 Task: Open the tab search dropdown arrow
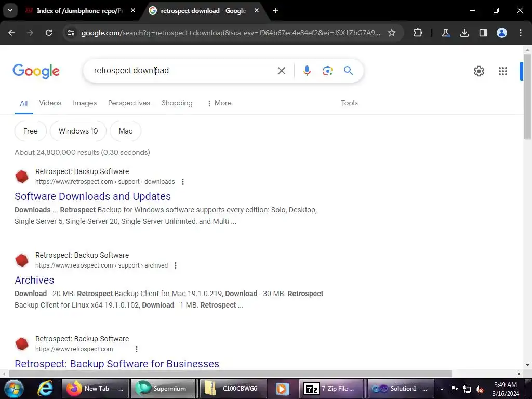pyautogui.click(x=10, y=10)
